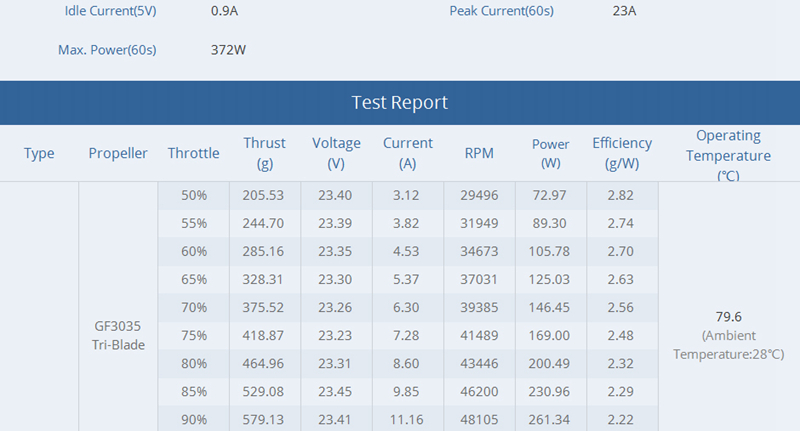Select the Voltage (V) column header

point(336,153)
